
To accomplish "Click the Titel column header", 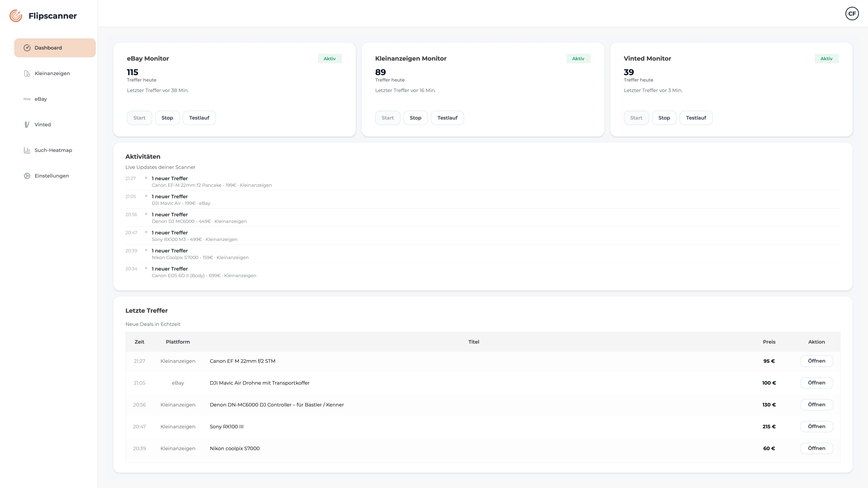I will [473, 342].
